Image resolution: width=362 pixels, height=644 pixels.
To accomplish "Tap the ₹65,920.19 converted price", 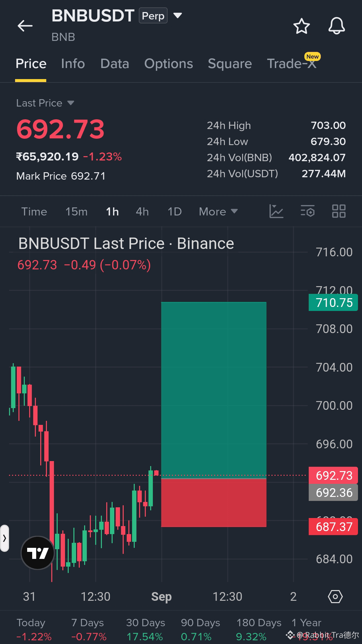I will tap(47, 156).
